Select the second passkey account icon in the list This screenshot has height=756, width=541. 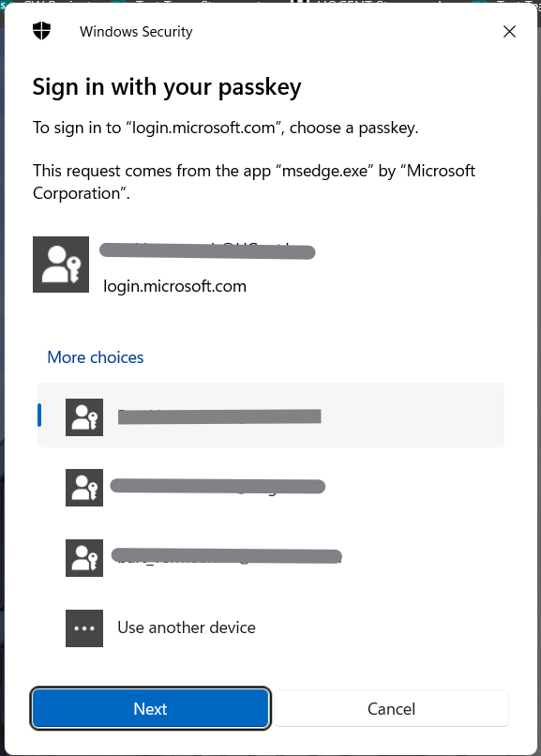(84, 488)
